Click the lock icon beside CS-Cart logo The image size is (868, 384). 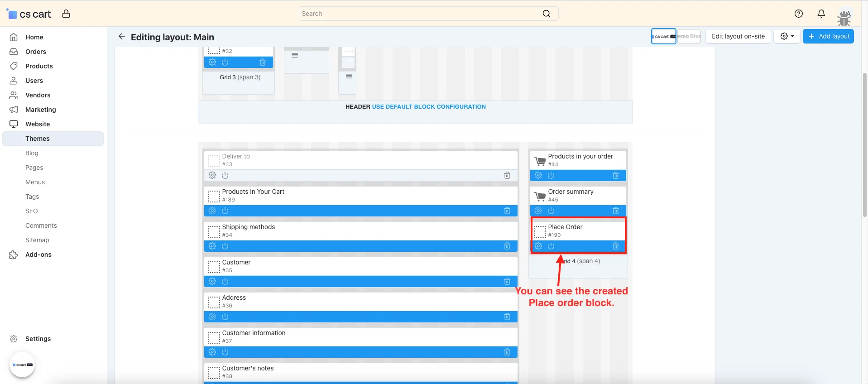click(66, 14)
